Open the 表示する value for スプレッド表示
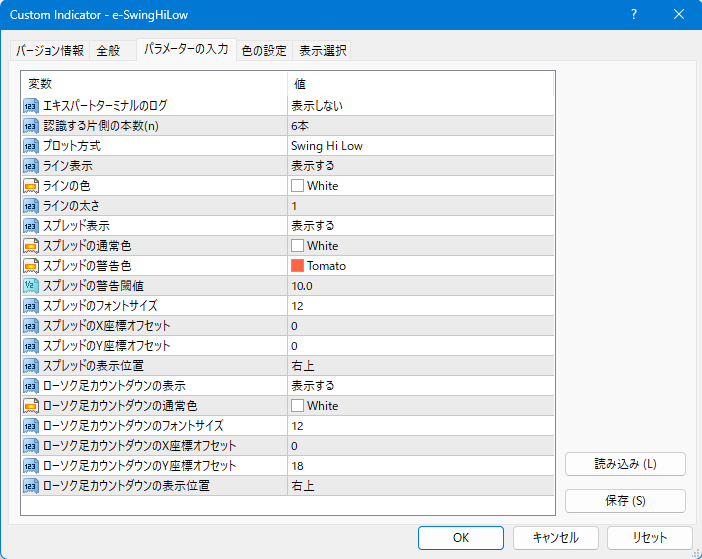 pos(420,226)
